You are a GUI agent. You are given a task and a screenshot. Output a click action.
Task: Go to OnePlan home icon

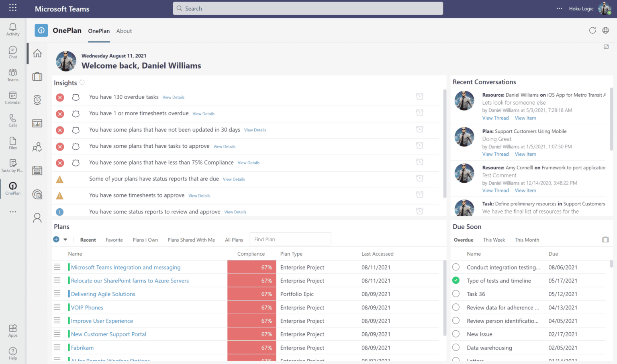coord(37,53)
